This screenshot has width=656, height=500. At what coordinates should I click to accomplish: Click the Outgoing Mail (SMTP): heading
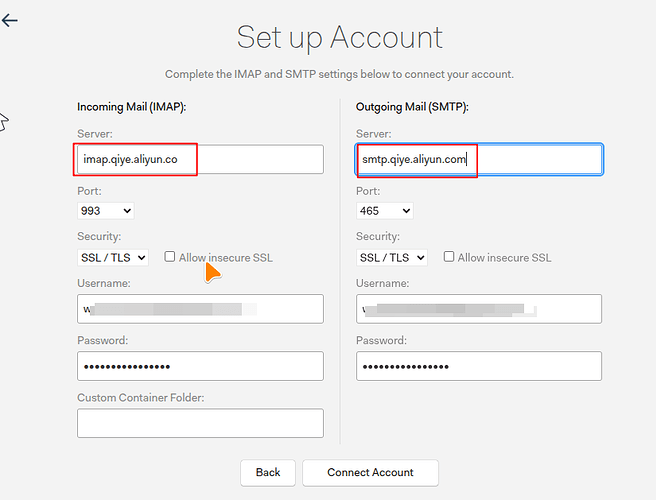click(412, 107)
